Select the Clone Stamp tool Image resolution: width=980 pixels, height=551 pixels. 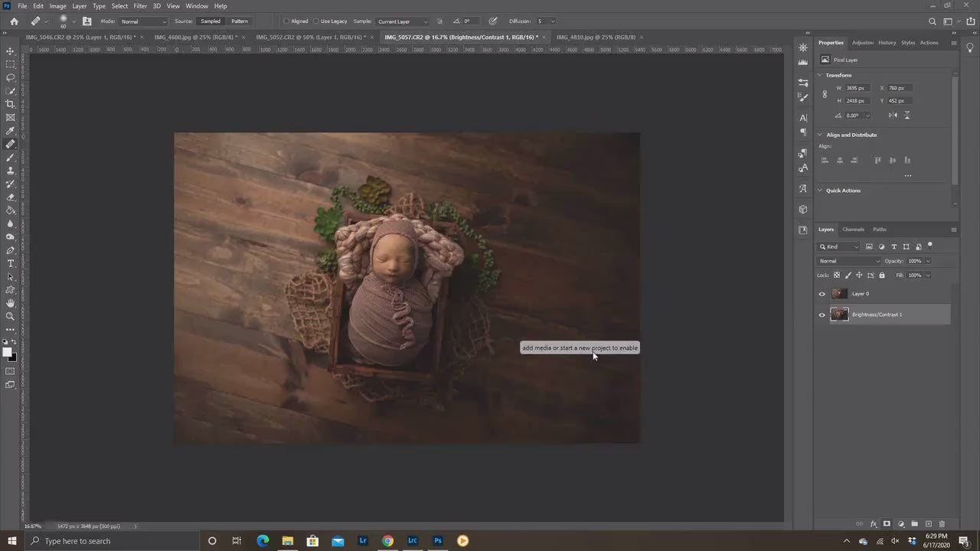pos(10,171)
